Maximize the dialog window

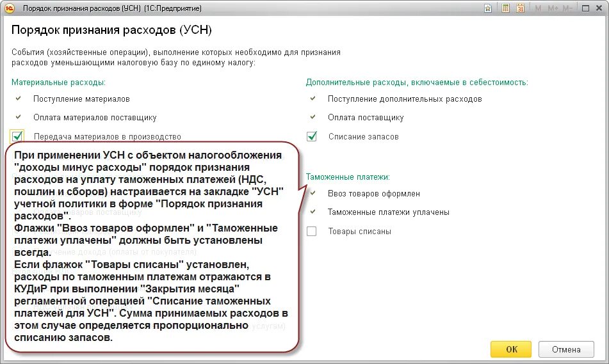tap(586, 8)
